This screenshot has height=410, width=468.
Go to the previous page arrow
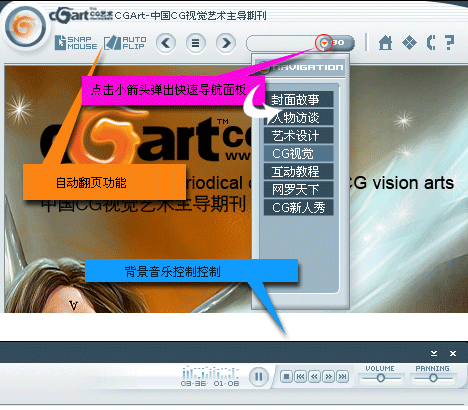166,43
